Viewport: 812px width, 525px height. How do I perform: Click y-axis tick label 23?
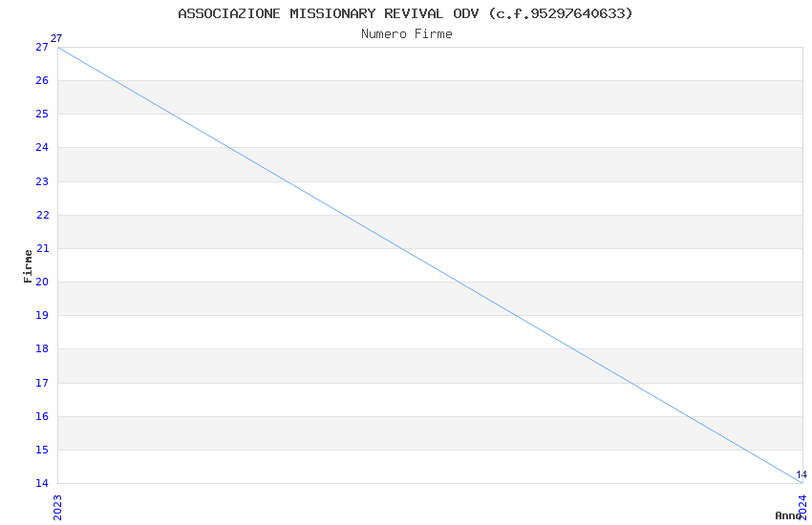(x=42, y=181)
